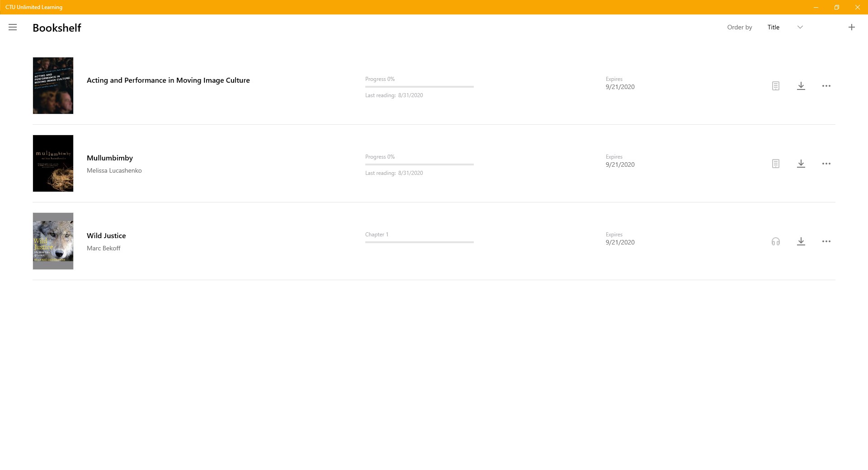Download Wild Justice by Marc Bekoff
The image size is (868, 470).
point(801,241)
